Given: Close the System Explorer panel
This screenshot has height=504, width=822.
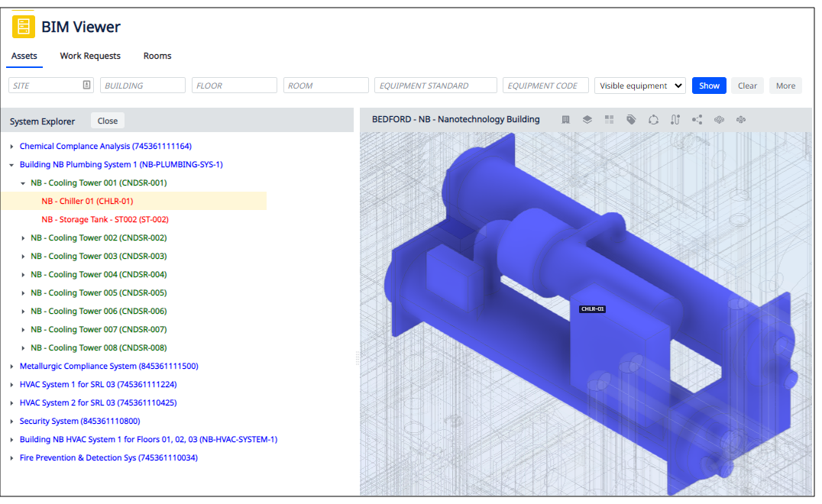Looking at the screenshot, I should click(108, 121).
